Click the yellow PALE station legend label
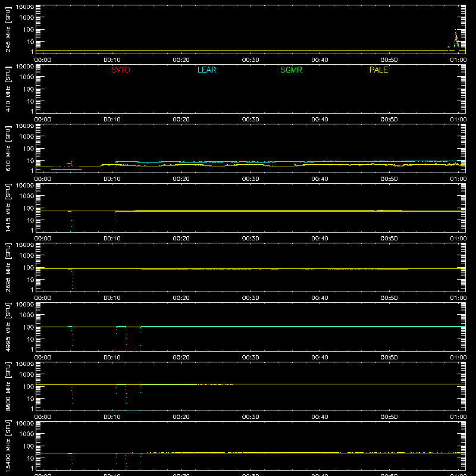476x476 pixels. (378, 70)
